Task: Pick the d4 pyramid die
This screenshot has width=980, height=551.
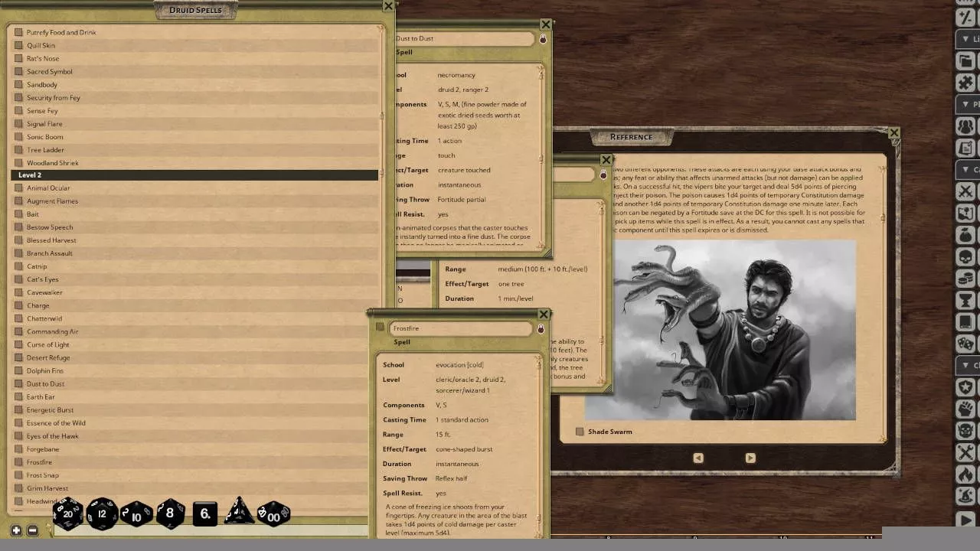Action: pos(238,512)
